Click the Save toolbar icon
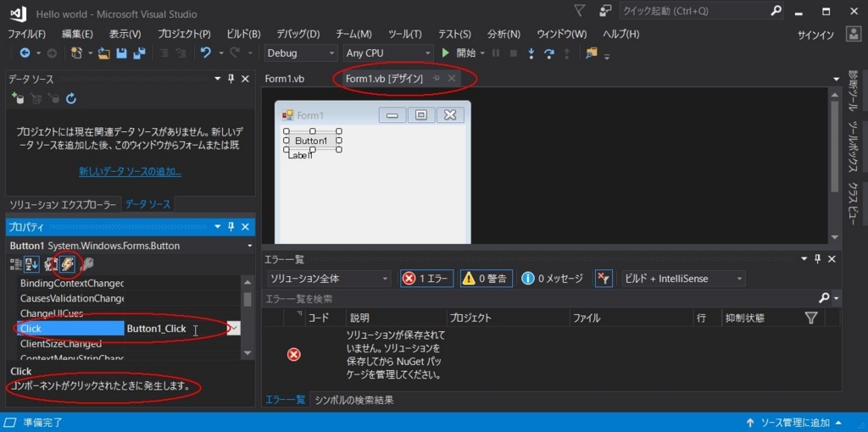868x432 pixels. [121, 53]
